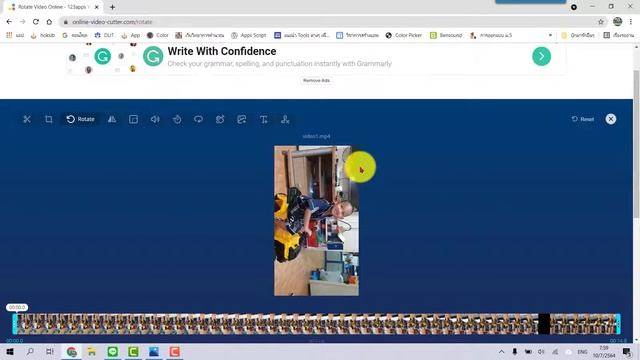Reload the page
This screenshot has width=640, height=360.
pos(36,22)
